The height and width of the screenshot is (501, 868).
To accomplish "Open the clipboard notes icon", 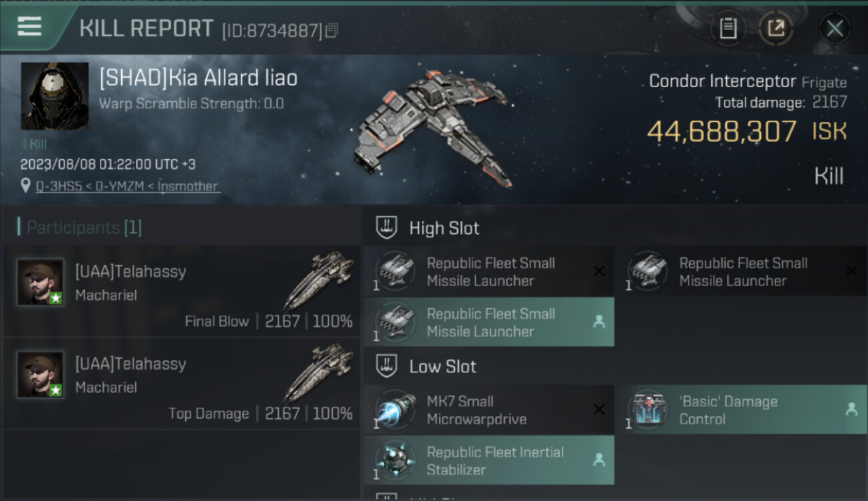I will (728, 28).
